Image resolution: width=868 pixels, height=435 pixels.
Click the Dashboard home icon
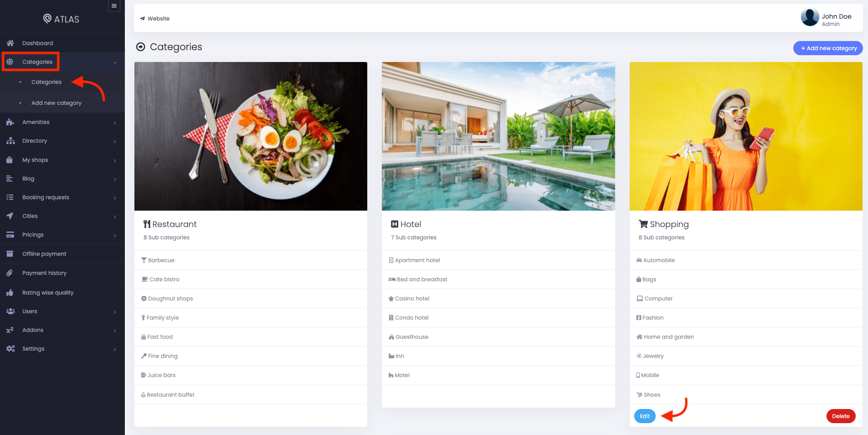[10, 43]
